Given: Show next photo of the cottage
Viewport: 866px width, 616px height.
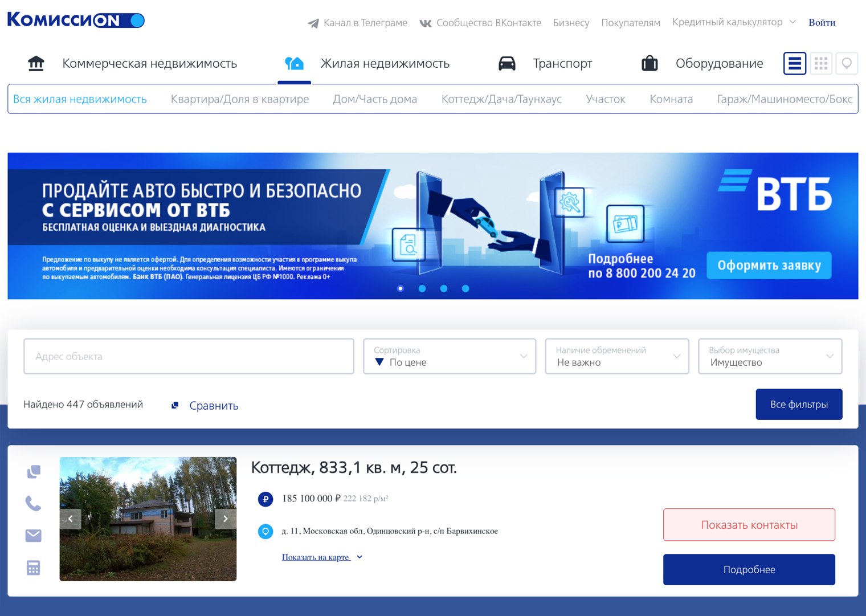Looking at the screenshot, I should coord(226,519).
